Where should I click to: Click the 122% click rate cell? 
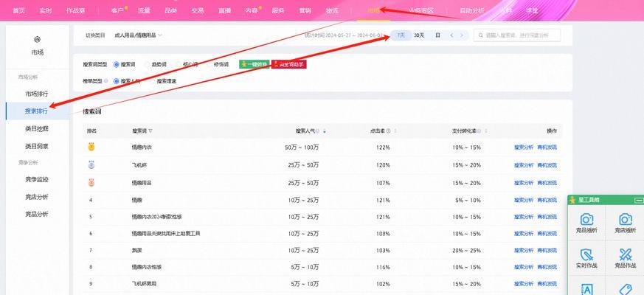(x=383, y=147)
